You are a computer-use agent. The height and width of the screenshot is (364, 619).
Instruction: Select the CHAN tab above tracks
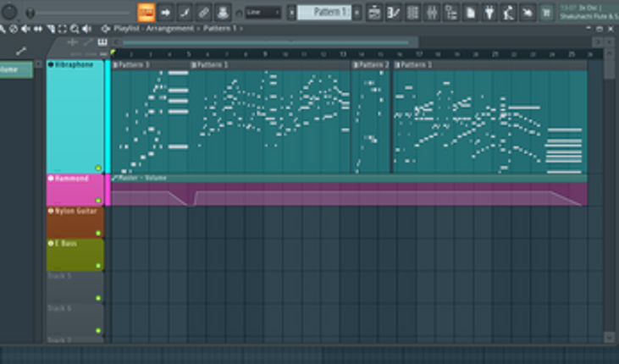coord(91,54)
